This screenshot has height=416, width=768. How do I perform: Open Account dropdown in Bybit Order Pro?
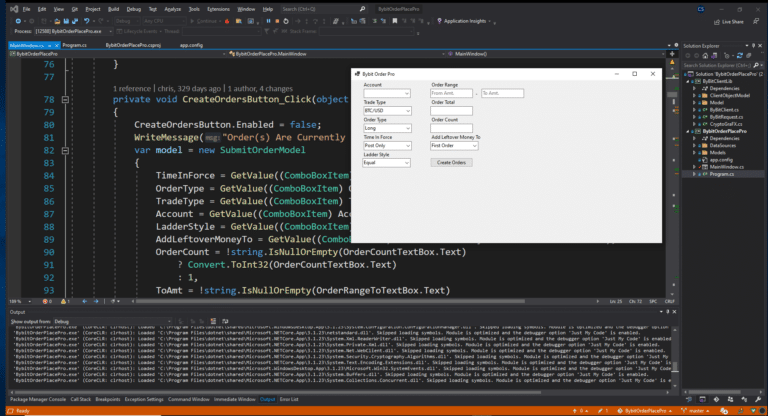386,93
